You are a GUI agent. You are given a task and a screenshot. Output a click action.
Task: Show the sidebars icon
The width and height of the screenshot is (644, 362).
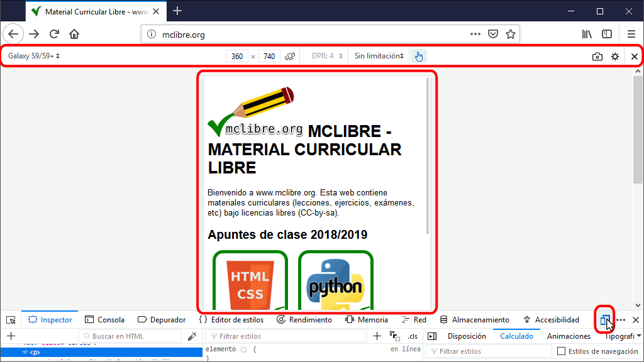(607, 34)
